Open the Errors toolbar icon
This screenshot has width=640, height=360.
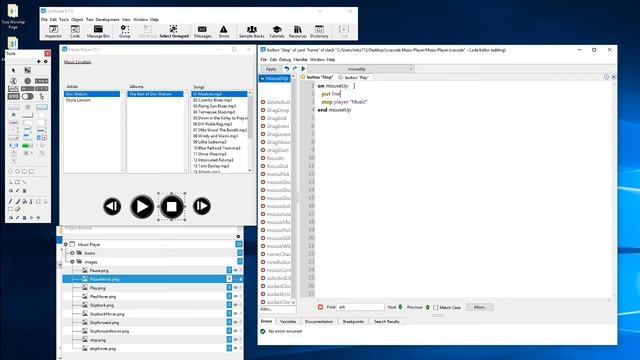[224, 31]
